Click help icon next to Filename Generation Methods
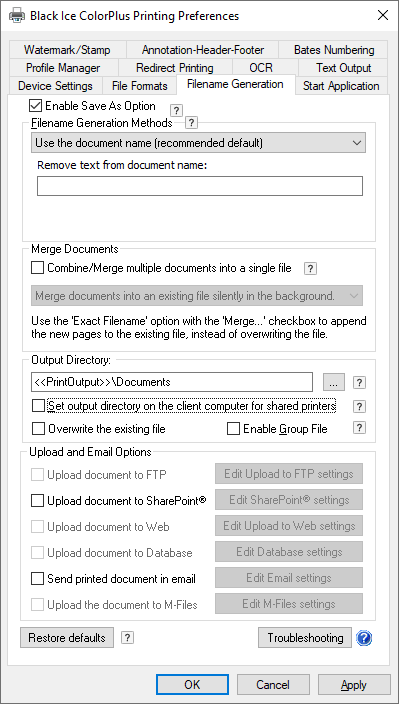The width and height of the screenshot is (399, 704). click(192, 123)
